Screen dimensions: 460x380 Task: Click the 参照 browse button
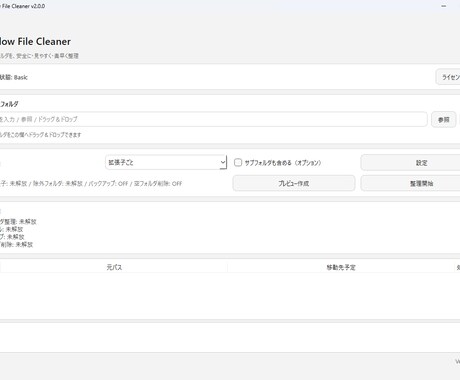(x=443, y=119)
